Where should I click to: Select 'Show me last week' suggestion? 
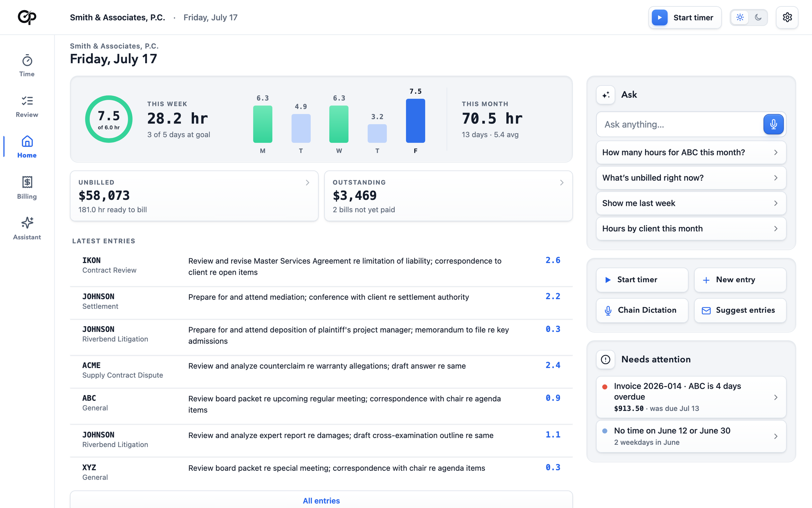691,203
